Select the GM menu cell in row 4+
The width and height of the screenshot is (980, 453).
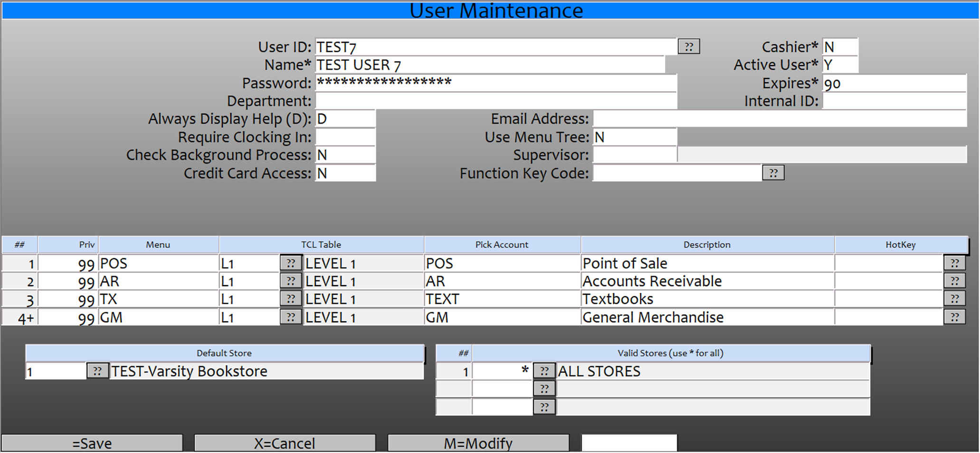[158, 317]
